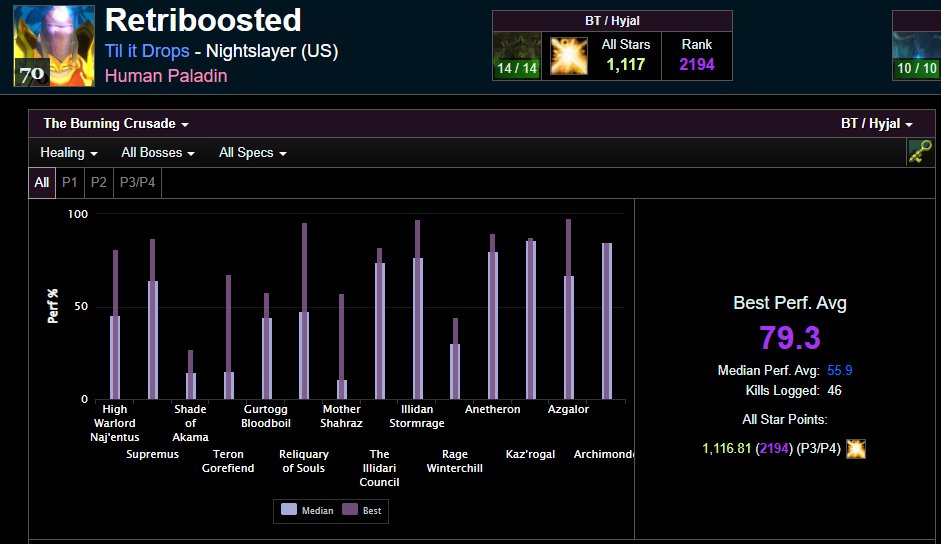Expand the All Bosses filter dropdown
Viewport: 941px width, 544px height.
click(158, 153)
